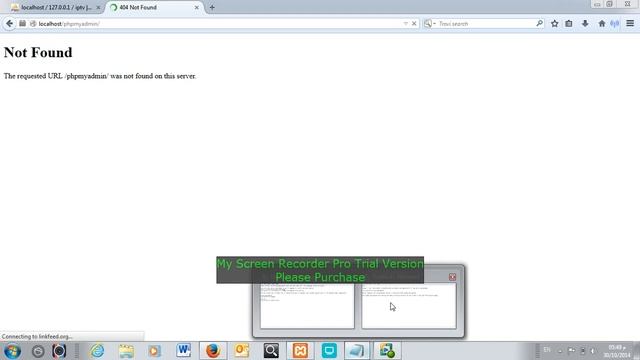
Task: Open the Windows Start orb
Action: point(12,351)
